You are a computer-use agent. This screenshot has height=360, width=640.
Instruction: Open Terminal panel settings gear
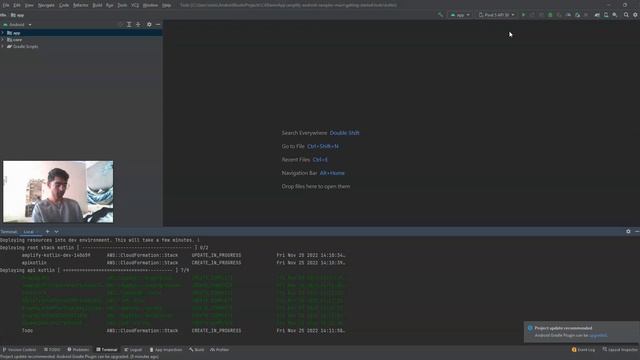coord(628,231)
